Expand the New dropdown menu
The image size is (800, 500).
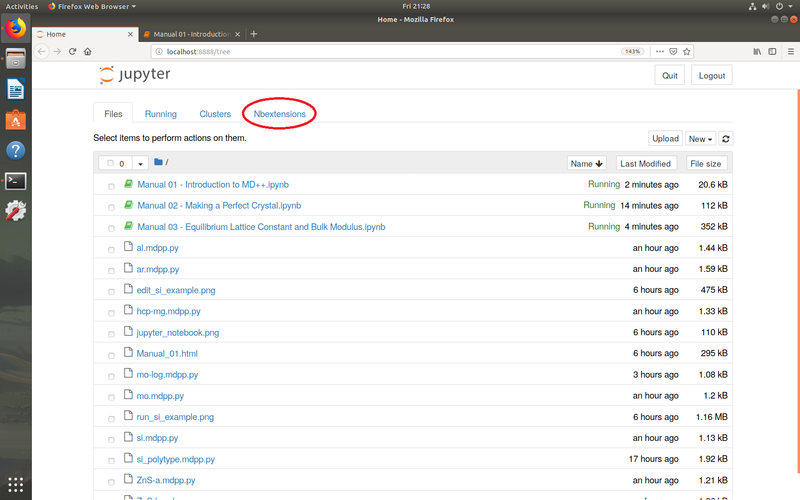click(x=700, y=139)
